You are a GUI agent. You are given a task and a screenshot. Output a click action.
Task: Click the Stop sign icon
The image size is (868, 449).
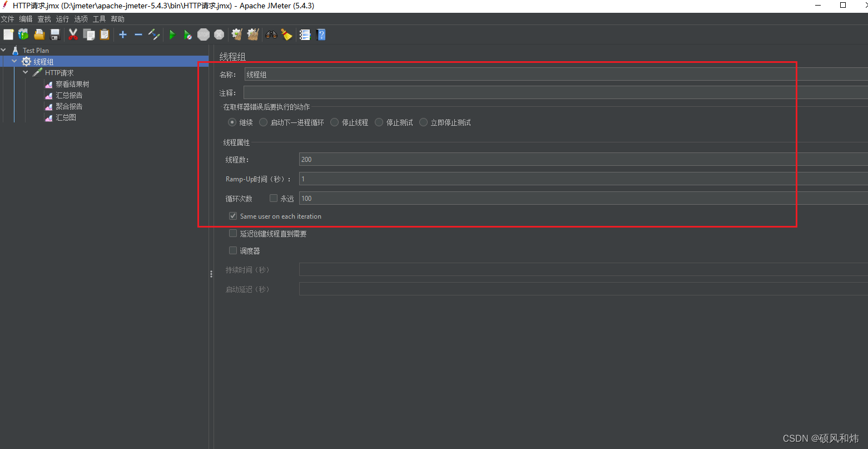204,34
